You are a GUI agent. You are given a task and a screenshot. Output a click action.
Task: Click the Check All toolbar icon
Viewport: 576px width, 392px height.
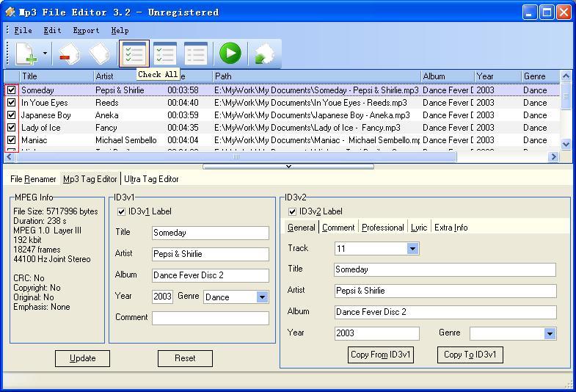point(134,54)
